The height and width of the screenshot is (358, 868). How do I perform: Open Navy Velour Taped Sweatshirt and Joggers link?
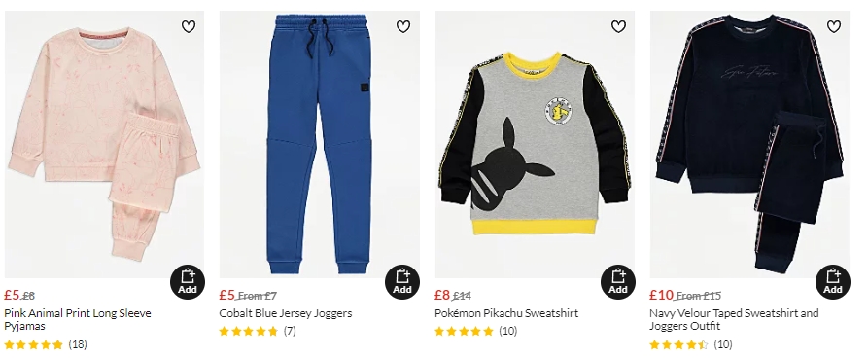pos(734,320)
